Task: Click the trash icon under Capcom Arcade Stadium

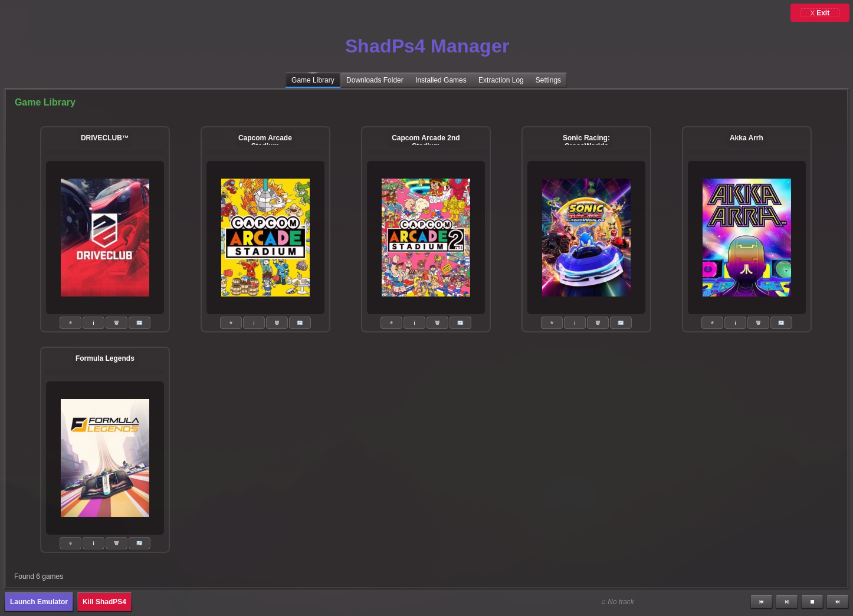Action: pyautogui.click(x=277, y=322)
